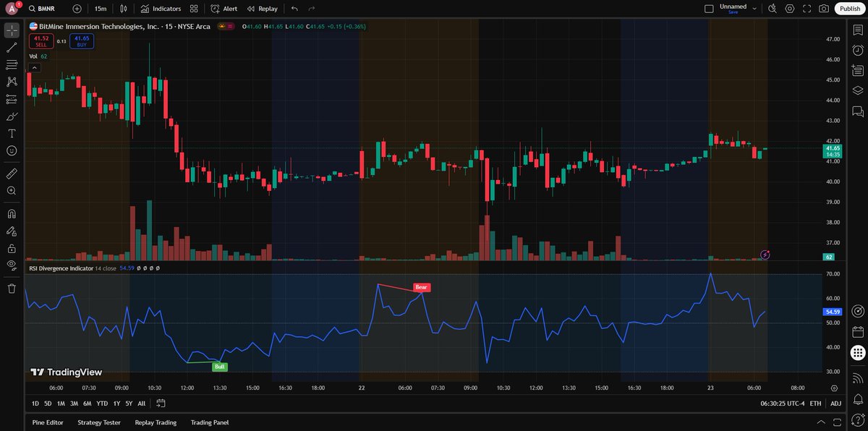Click the remove objects trash icon
This screenshot has height=431, width=868.
coord(12,289)
